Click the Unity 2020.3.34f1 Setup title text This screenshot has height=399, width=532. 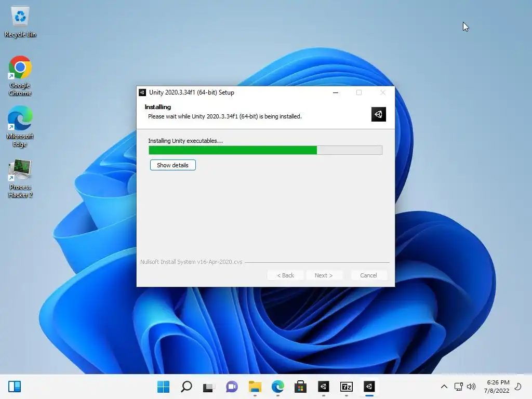pyautogui.click(x=192, y=92)
